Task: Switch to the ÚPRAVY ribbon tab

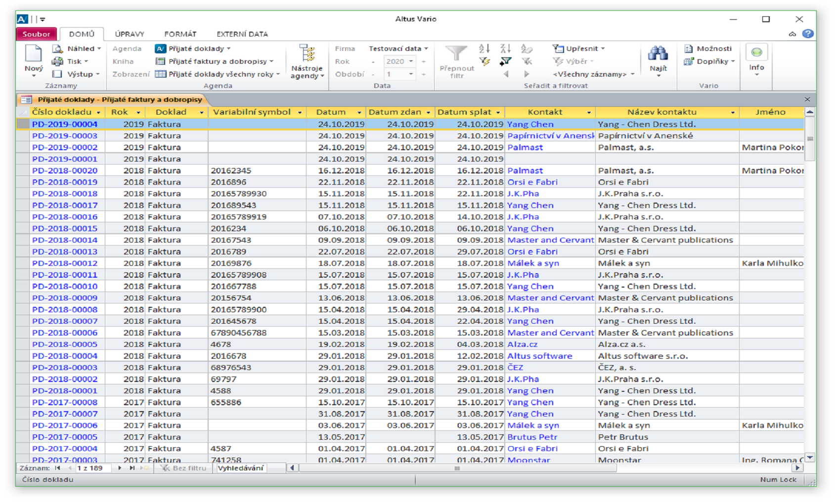Action: coord(130,34)
